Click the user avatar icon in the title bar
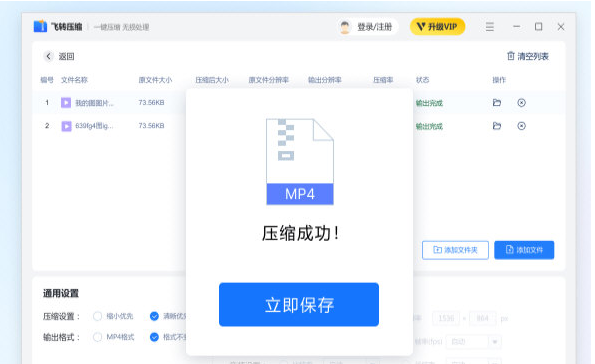595x364 pixels. click(x=345, y=27)
